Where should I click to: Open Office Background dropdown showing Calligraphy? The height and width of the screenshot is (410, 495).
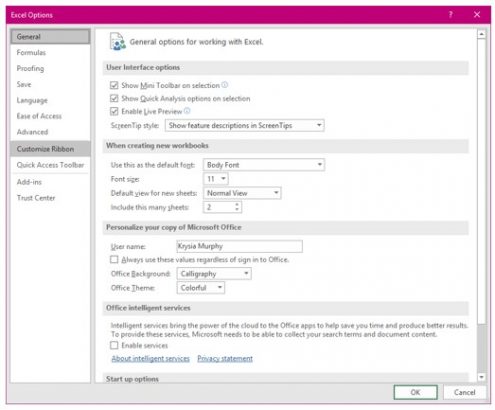pyautogui.click(x=214, y=274)
